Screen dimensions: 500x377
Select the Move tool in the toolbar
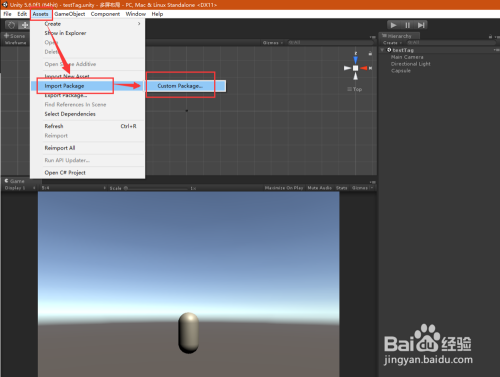coord(24,25)
